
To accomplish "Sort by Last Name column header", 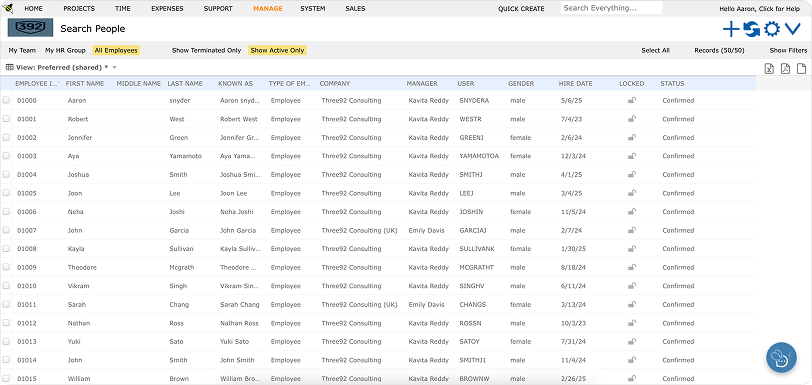I will coord(185,83).
